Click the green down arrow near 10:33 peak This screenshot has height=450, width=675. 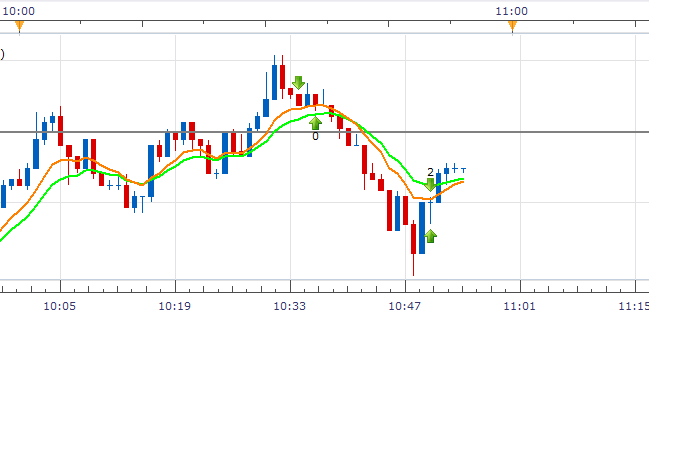298,83
